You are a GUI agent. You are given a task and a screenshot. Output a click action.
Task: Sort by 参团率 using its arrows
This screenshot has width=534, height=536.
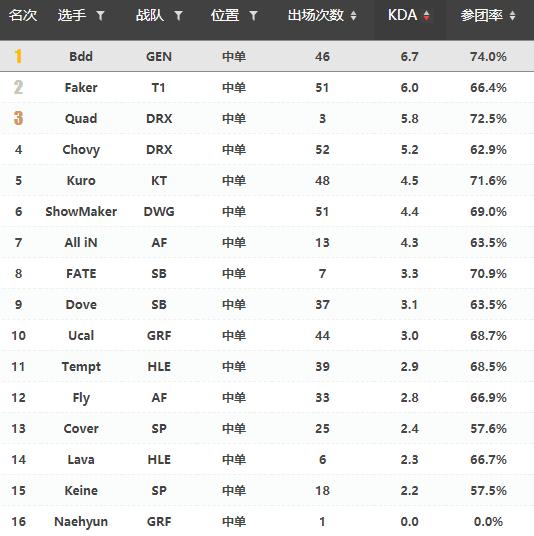pos(512,15)
